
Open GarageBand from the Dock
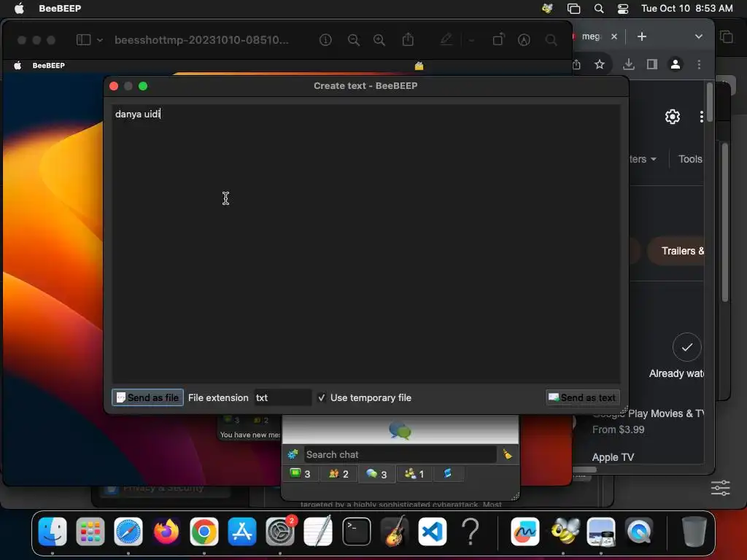pos(395,532)
